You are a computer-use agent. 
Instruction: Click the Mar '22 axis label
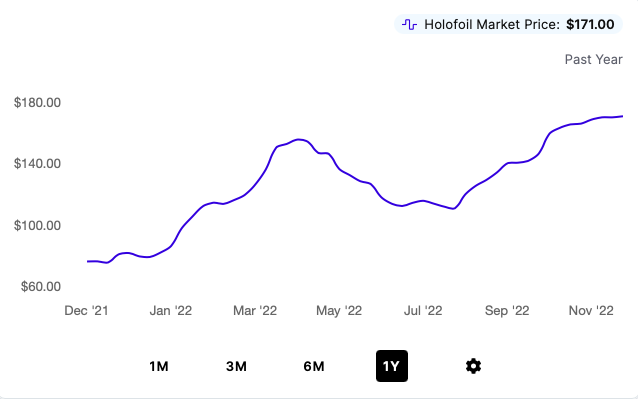click(255, 311)
